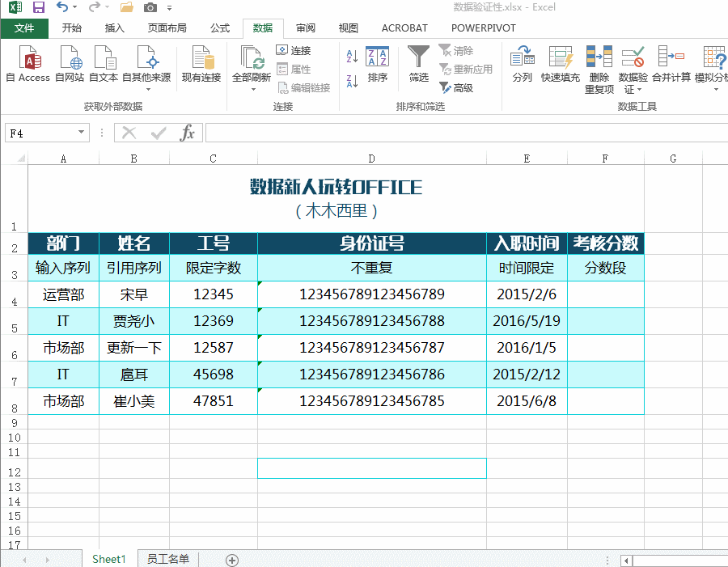The height and width of the screenshot is (567, 728).
Task: Open the 员工名单 sheet tab
Action: pos(168,559)
